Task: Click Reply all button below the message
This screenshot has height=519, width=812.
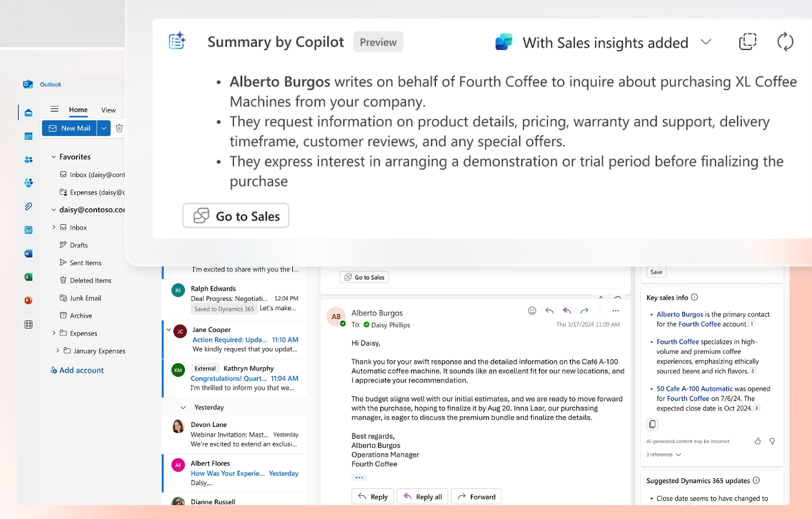Action: click(423, 497)
